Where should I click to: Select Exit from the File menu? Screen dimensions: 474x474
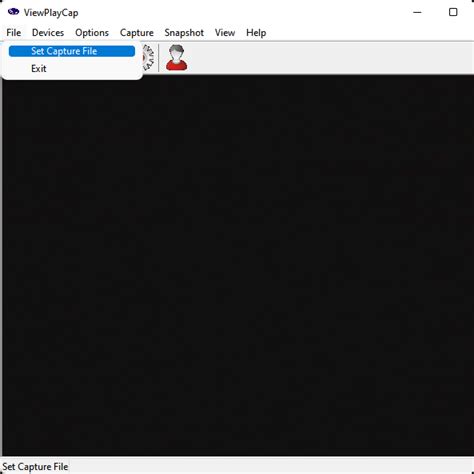(72, 69)
